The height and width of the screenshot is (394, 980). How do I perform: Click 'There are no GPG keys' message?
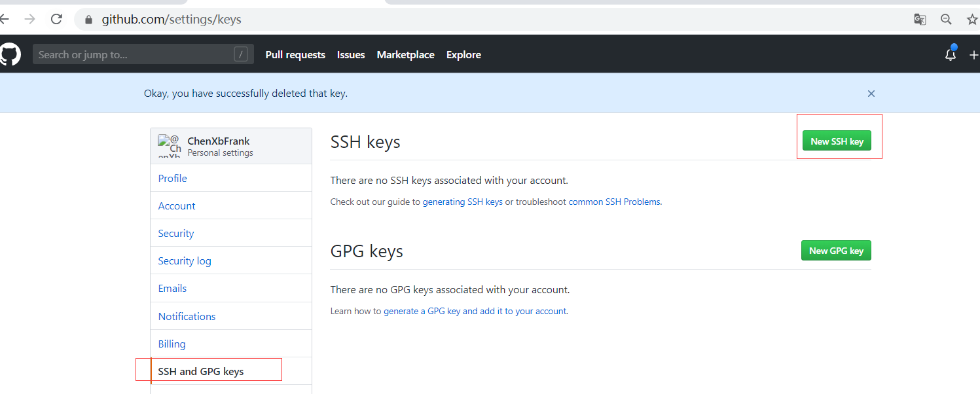(x=450, y=289)
